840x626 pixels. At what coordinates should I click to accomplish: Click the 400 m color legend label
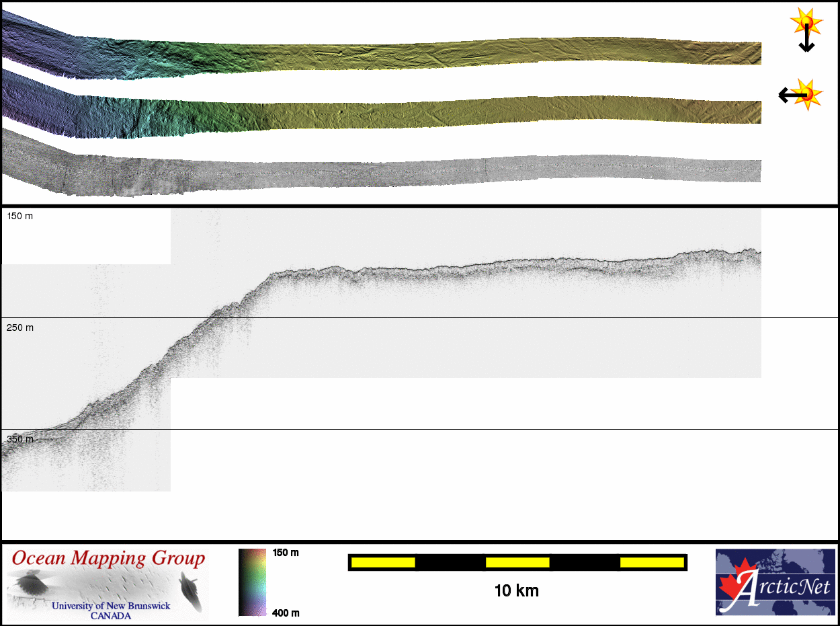[x=286, y=612]
